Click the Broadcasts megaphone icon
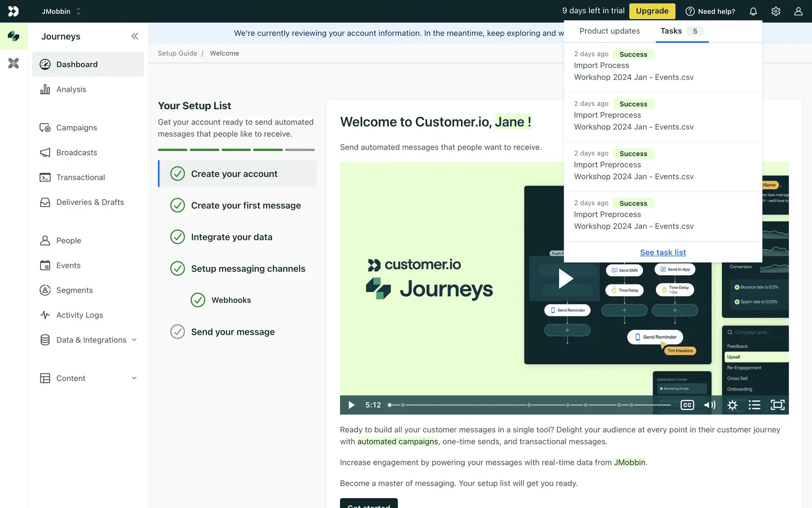812x508 pixels. click(x=45, y=152)
